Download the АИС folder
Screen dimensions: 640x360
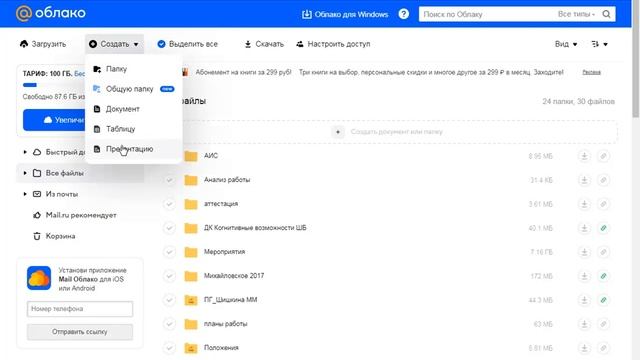click(584, 156)
